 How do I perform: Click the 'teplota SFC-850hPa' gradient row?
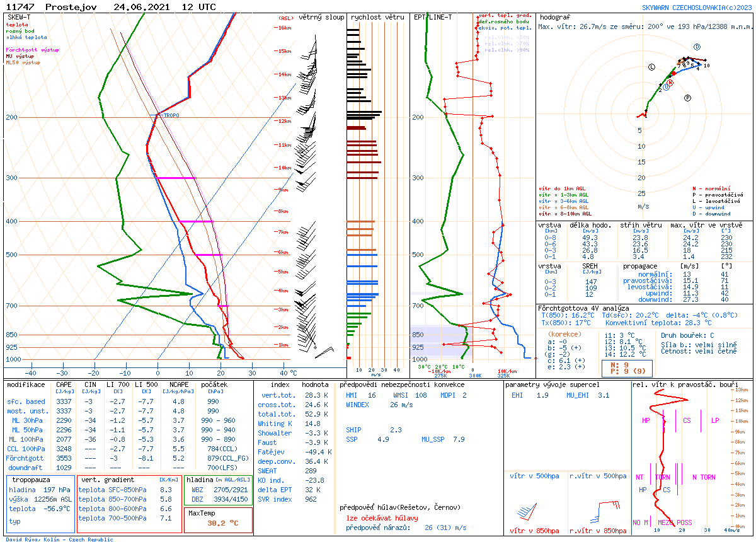pos(125,489)
